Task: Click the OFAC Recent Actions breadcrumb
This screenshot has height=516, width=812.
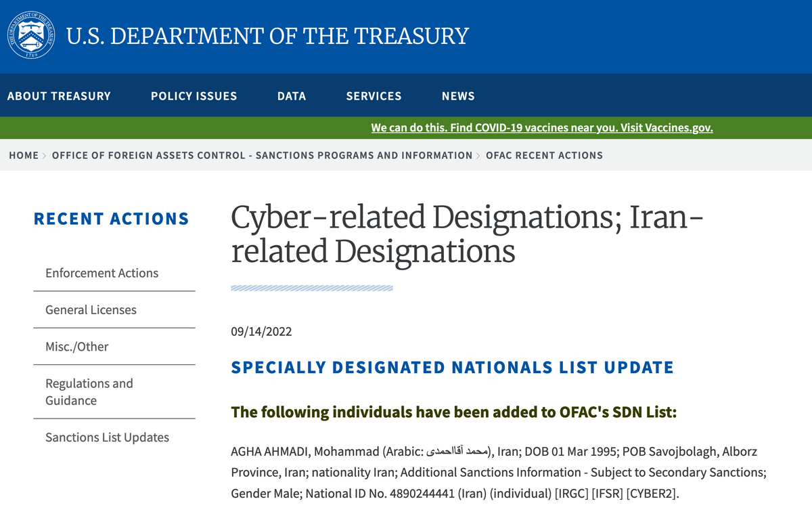Action: (x=544, y=156)
